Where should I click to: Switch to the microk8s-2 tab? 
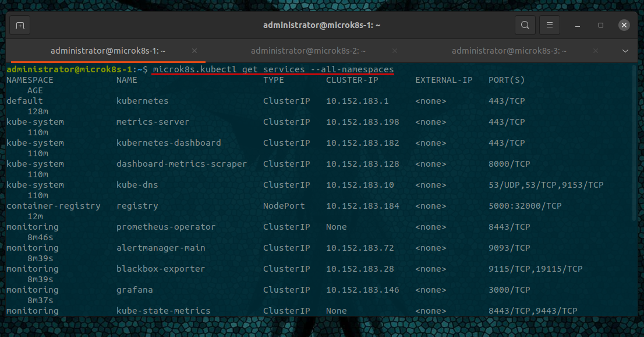point(308,51)
